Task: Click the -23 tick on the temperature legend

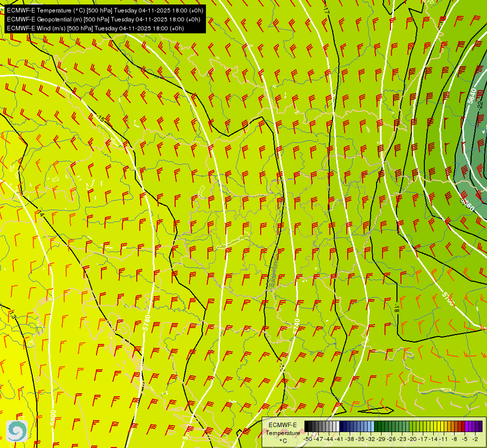Action: pos(402,439)
